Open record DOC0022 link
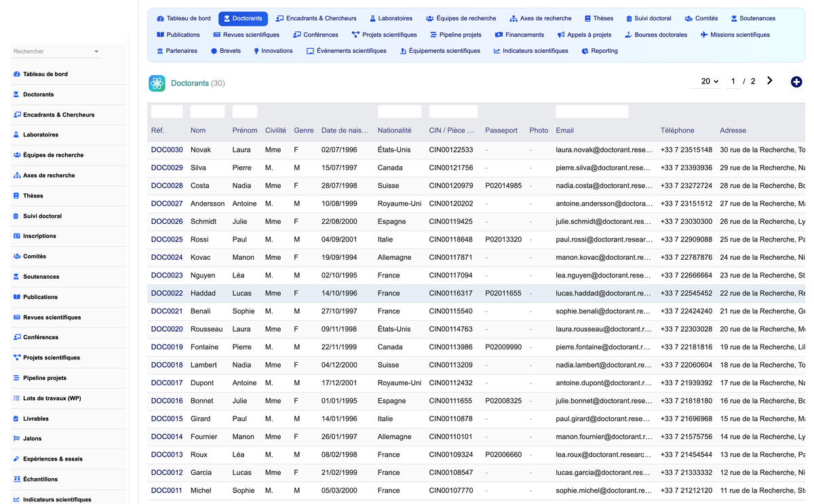The image size is (814, 504). 167,293
